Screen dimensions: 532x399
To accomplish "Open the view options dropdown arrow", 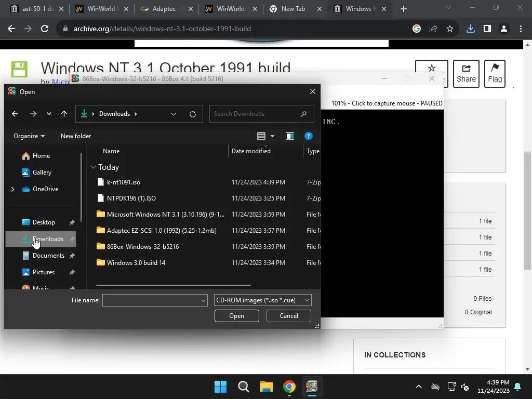I will point(272,136).
